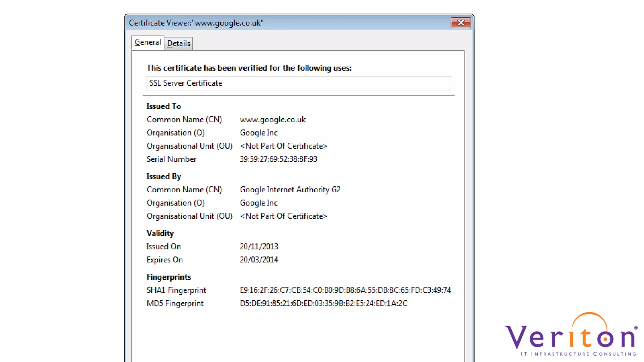Click the SHA1 fingerprint value
Screen dimensions: 644x362
(x=345, y=290)
